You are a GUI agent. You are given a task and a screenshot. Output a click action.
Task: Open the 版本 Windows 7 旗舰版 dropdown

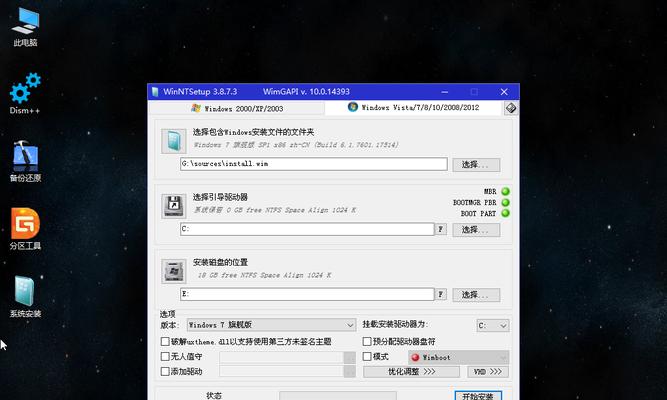pos(271,325)
